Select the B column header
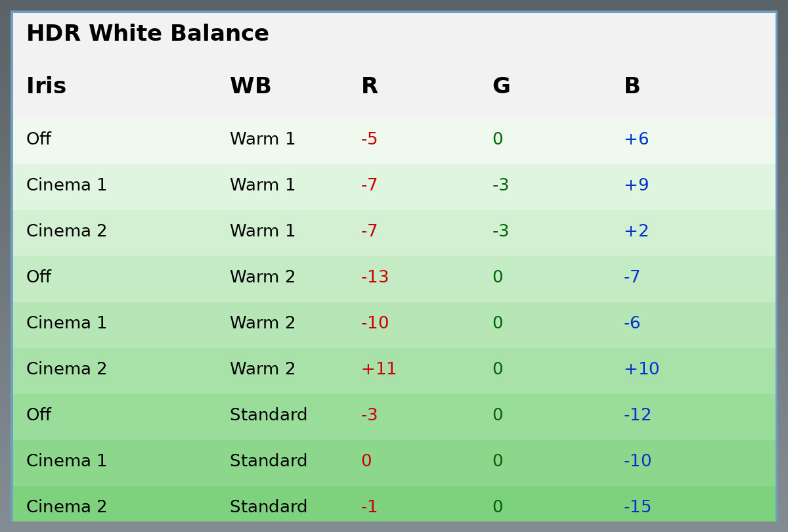Screen dimensions: 788x532 [x=632, y=87]
